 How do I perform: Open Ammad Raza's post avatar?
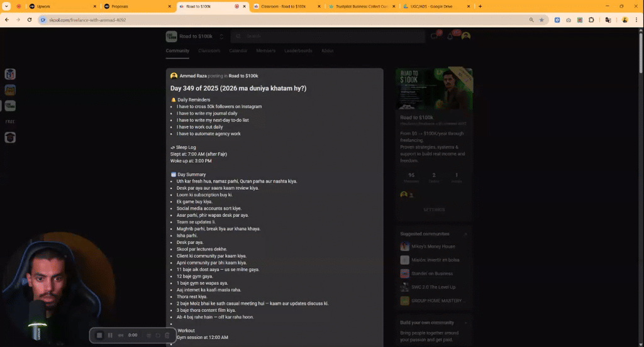pyautogui.click(x=174, y=76)
